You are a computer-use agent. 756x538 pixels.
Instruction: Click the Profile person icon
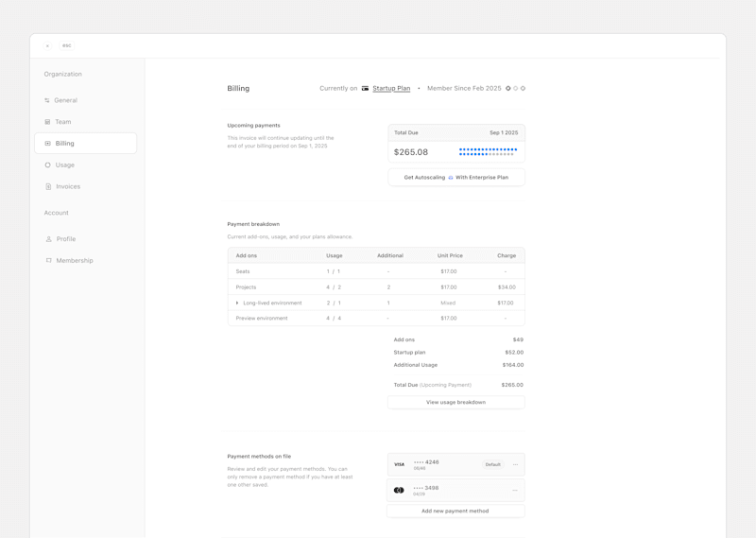[x=48, y=239]
